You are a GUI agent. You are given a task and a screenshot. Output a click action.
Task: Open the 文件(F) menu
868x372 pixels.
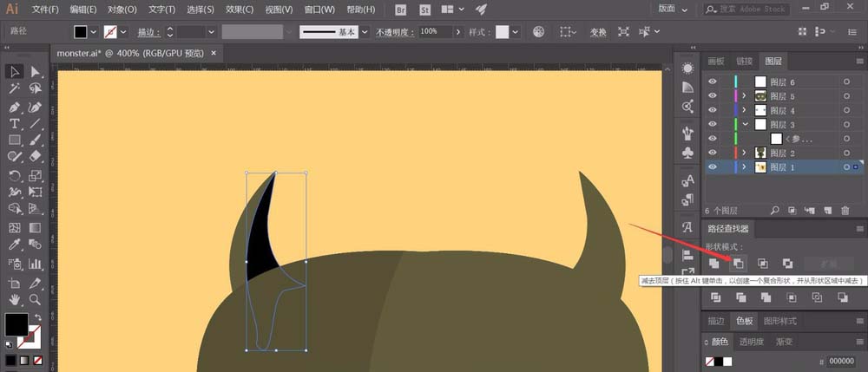pos(45,10)
